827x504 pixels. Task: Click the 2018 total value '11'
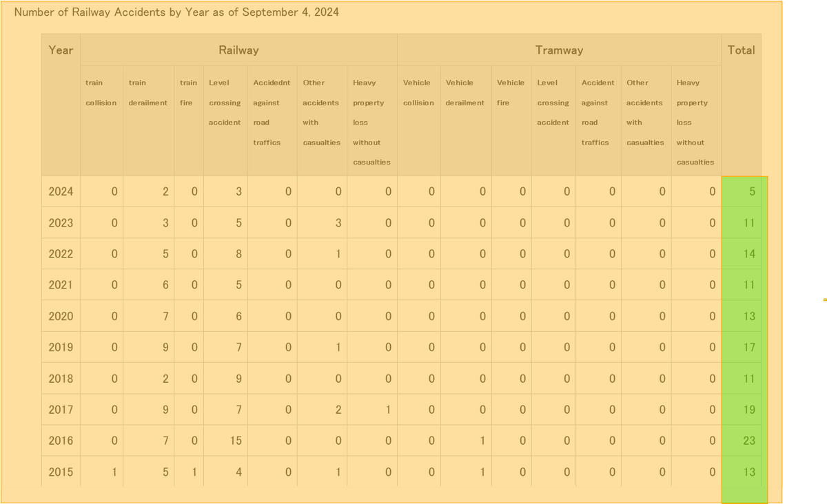(x=749, y=379)
